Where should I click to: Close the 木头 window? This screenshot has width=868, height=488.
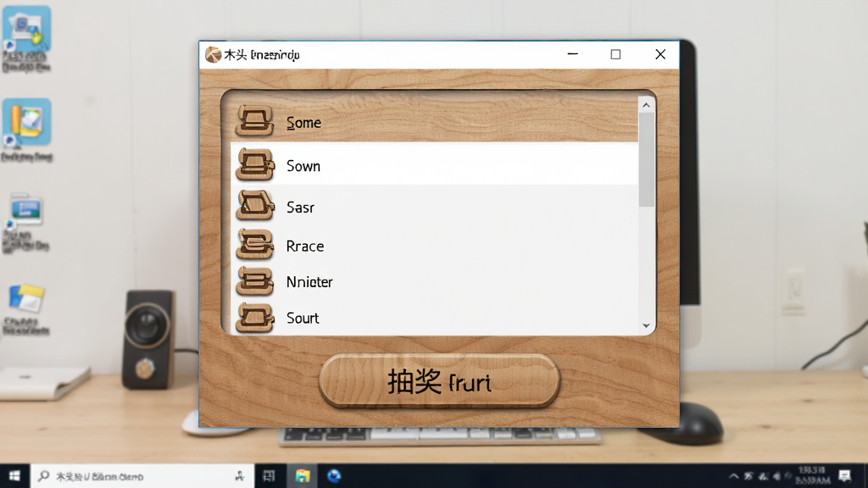pos(659,54)
